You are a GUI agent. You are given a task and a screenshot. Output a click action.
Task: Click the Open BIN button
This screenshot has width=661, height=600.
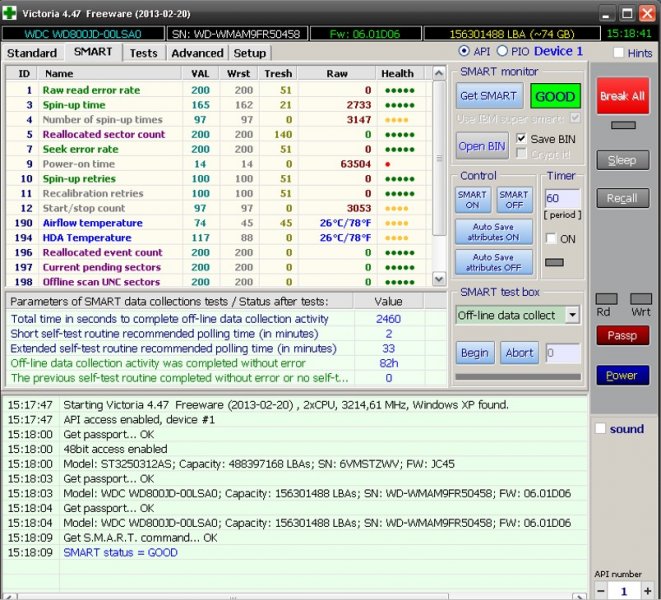coord(482,146)
